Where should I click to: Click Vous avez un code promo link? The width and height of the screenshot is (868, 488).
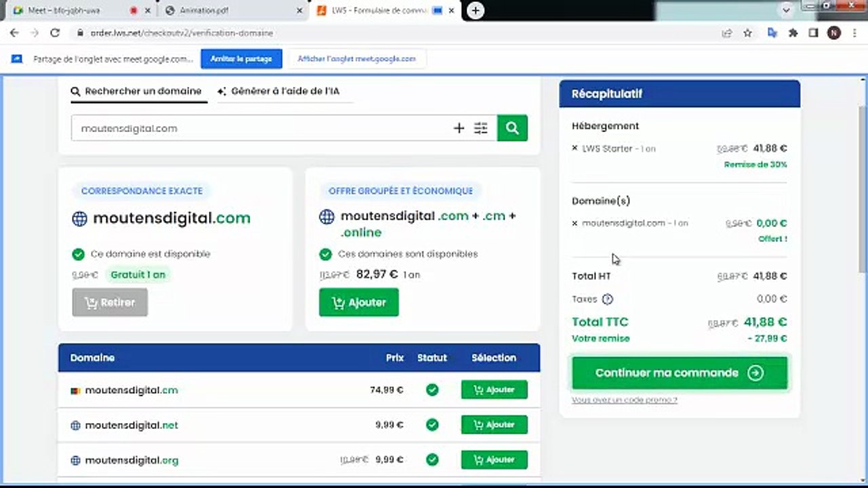pyautogui.click(x=625, y=400)
